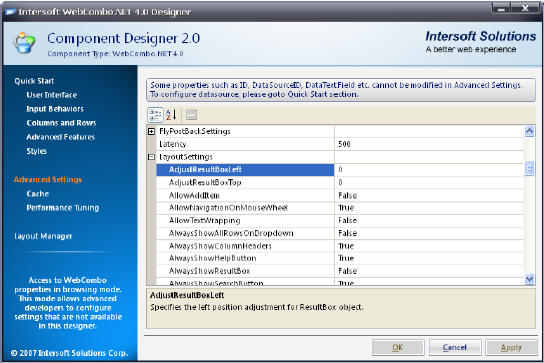Select the AllowTextWrapping property value
544x363 pixels.
429,220
